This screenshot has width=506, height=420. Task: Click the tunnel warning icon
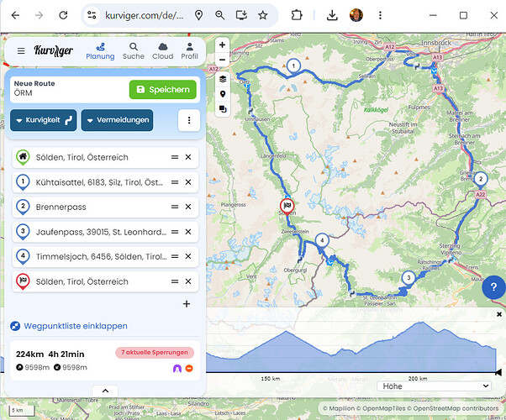pyautogui.click(x=177, y=368)
